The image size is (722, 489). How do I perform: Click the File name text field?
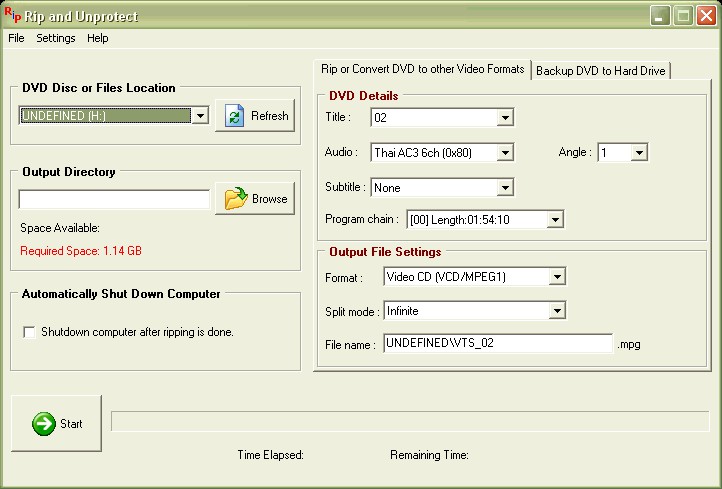pyautogui.click(x=497, y=344)
